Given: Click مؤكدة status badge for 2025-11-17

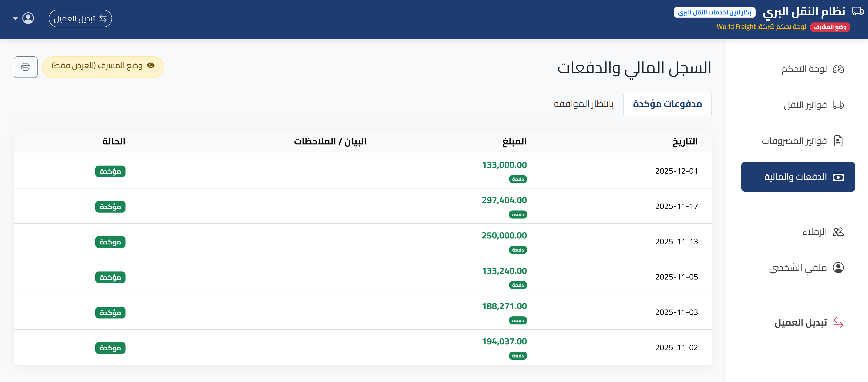Looking at the screenshot, I should (110, 207).
